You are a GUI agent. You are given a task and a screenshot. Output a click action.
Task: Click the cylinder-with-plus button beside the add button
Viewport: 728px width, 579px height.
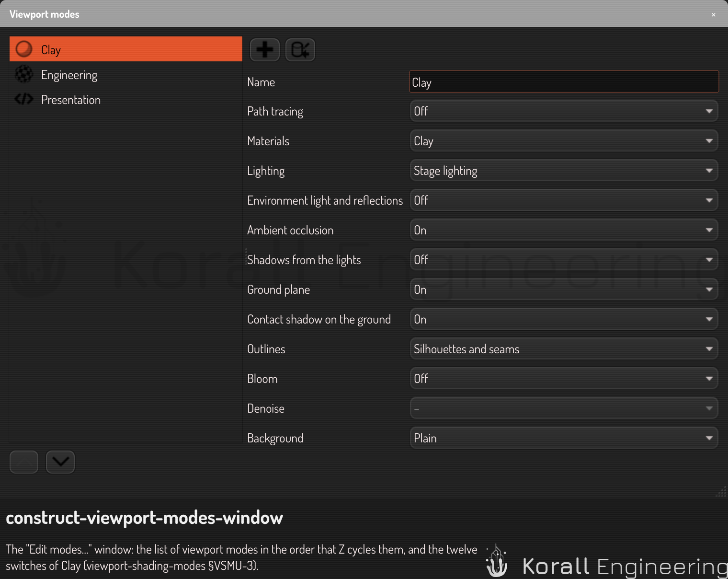point(300,50)
